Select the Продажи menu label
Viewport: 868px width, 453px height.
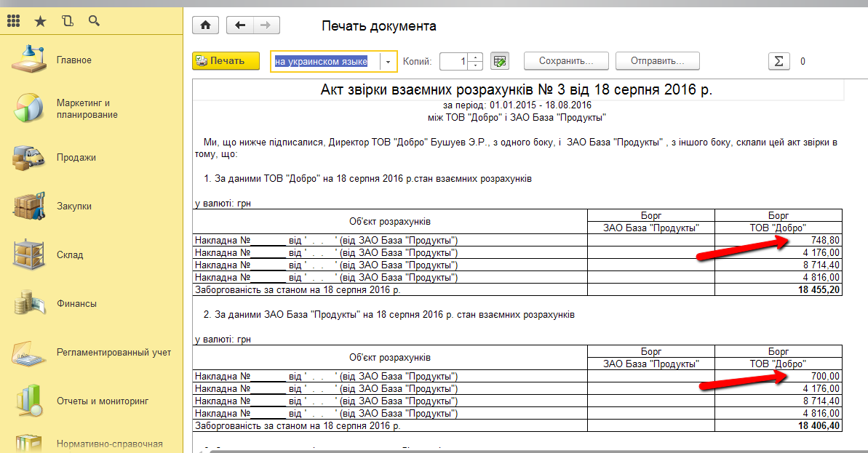point(76,158)
